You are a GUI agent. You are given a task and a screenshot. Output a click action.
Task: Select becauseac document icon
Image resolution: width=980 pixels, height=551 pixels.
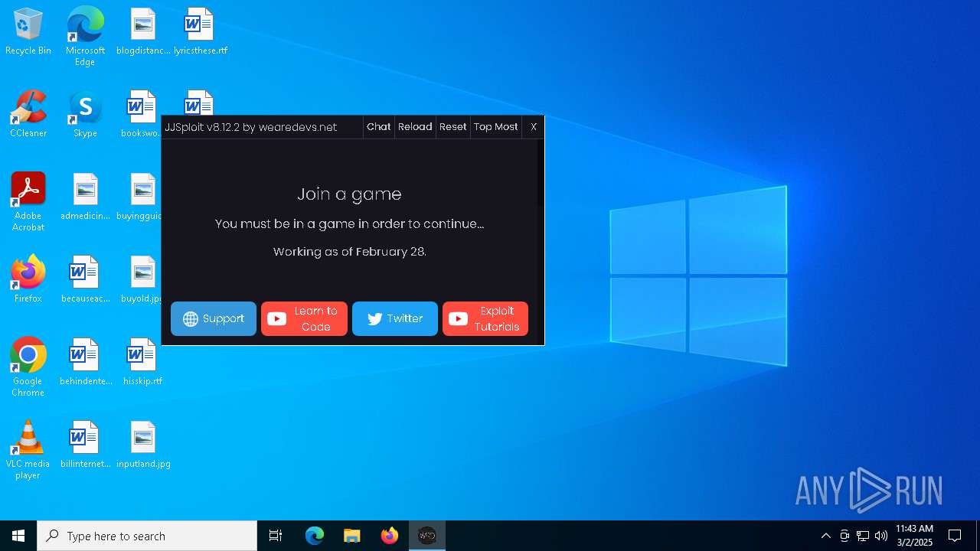(x=85, y=279)
